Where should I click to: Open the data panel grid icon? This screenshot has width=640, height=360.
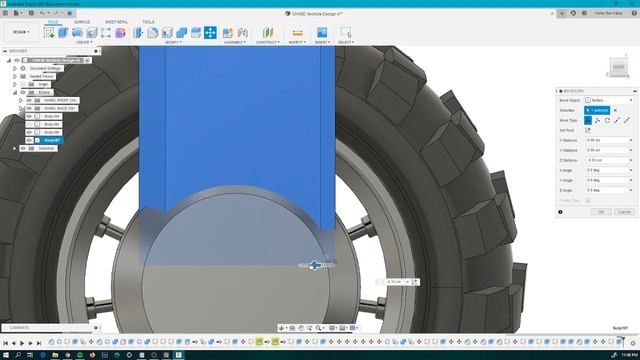(x=6, y=13)
